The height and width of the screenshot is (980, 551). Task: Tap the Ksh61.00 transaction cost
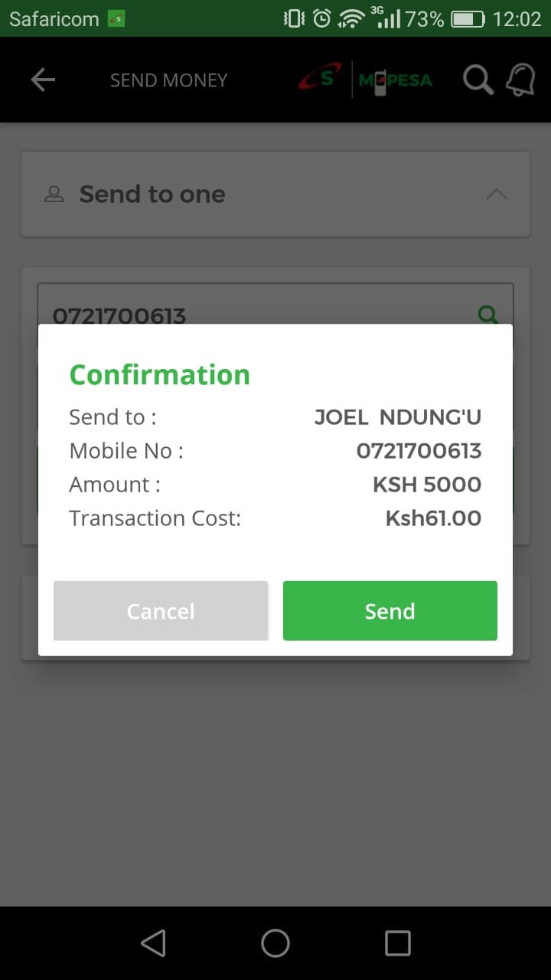pyautogui.click(x=433, y=518)
